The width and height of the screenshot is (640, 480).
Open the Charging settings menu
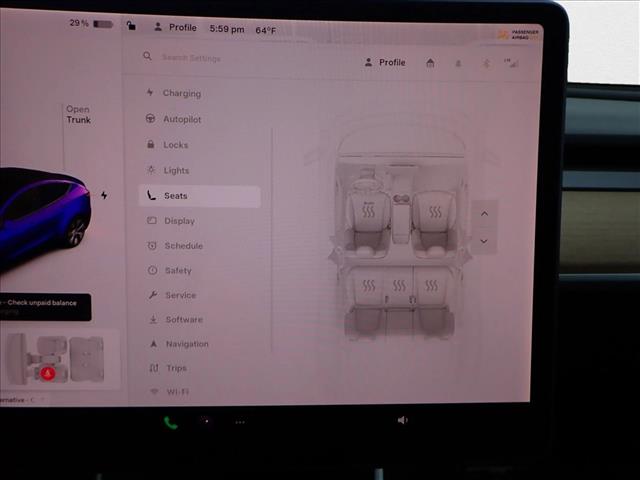pos(174,93)
